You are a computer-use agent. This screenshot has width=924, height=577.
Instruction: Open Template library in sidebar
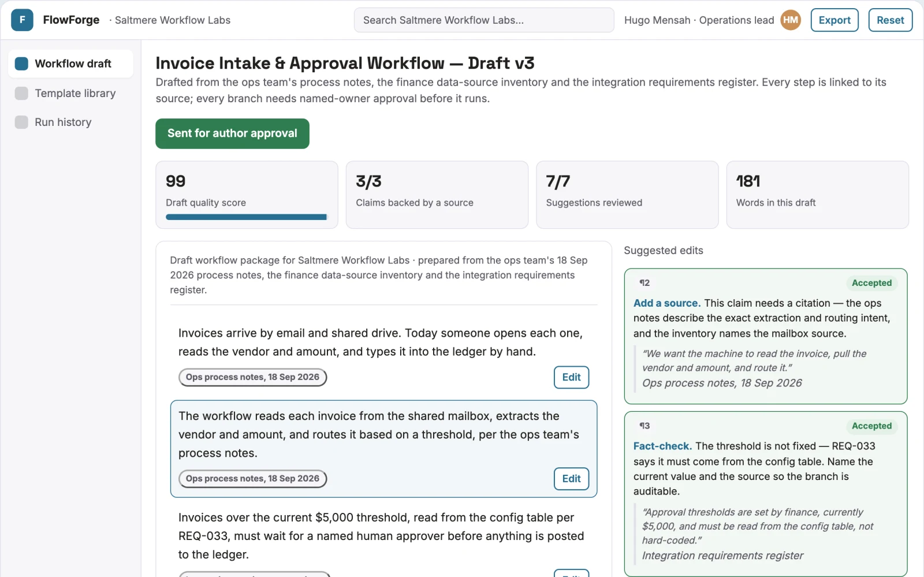(x=70, y=94)
